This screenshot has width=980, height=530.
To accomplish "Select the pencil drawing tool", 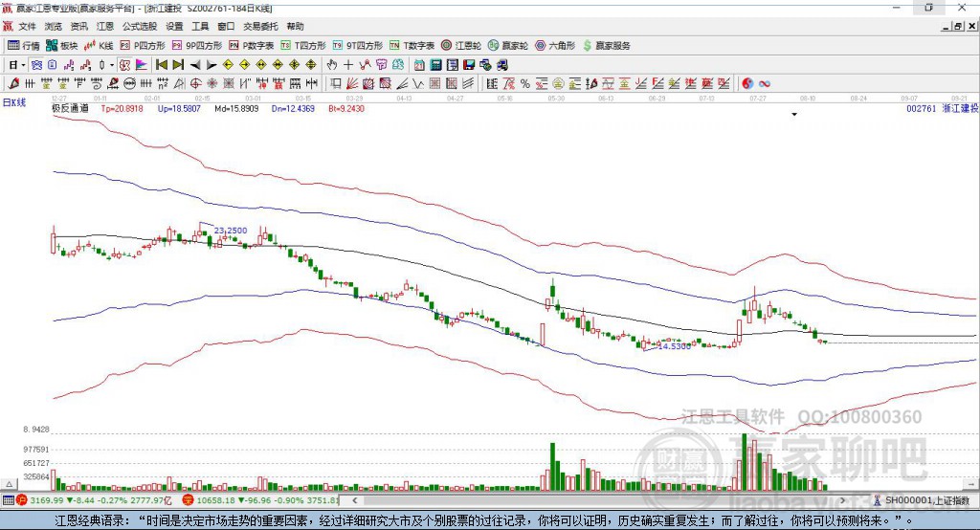I will [13, 83].
